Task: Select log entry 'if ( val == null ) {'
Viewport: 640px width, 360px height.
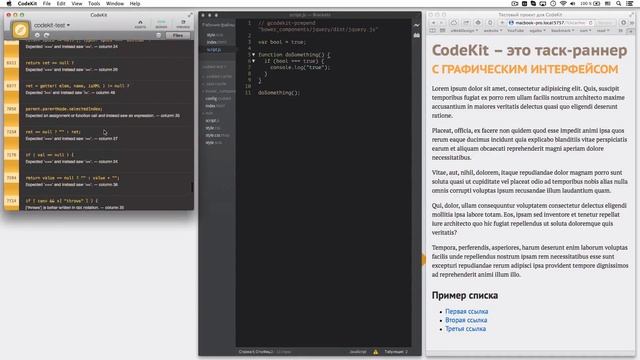Action: point(106,158)
